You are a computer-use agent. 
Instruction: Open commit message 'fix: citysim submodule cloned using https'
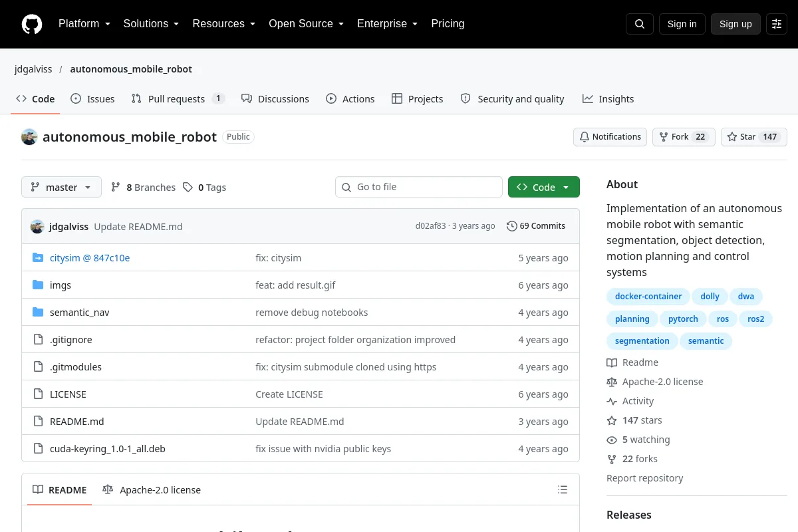[x=346, y=367]
